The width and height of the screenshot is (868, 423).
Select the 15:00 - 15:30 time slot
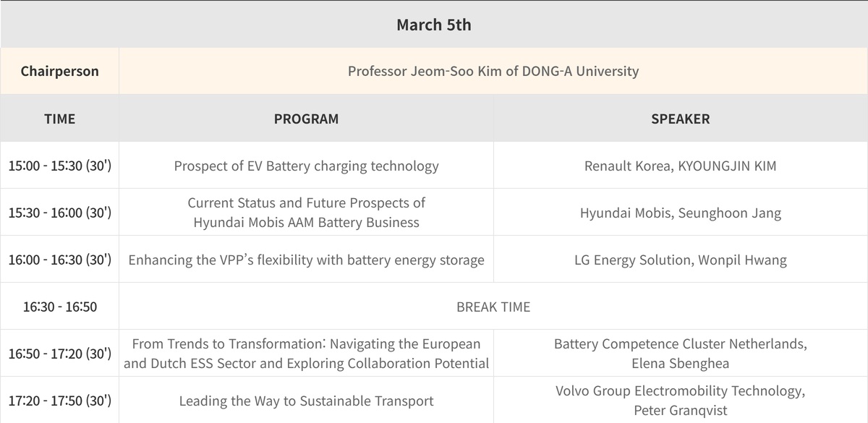[x=59, y=166]
